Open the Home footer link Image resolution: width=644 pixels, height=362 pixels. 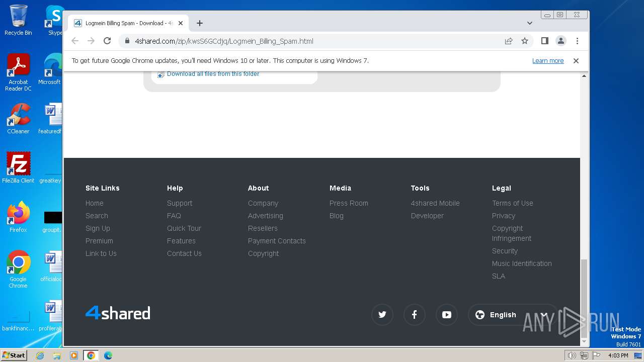point(95,203)
